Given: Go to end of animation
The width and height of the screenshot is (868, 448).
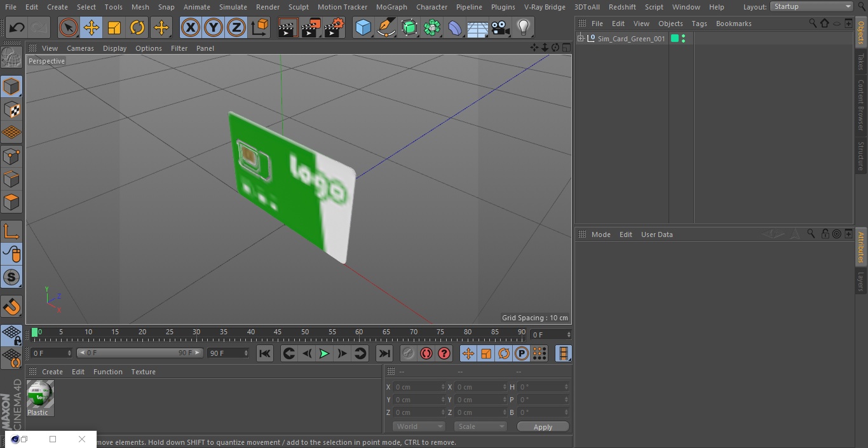Looking at the screenshot, I should (384, 353).
